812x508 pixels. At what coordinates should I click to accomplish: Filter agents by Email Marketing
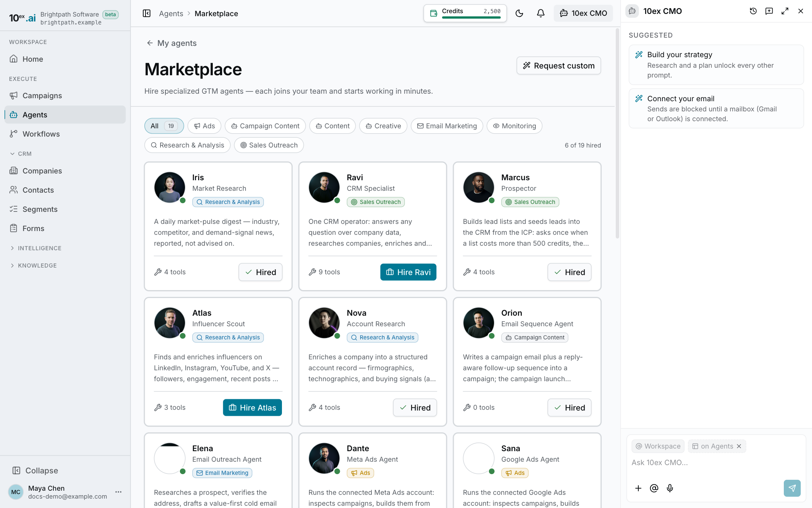(447, 126)
